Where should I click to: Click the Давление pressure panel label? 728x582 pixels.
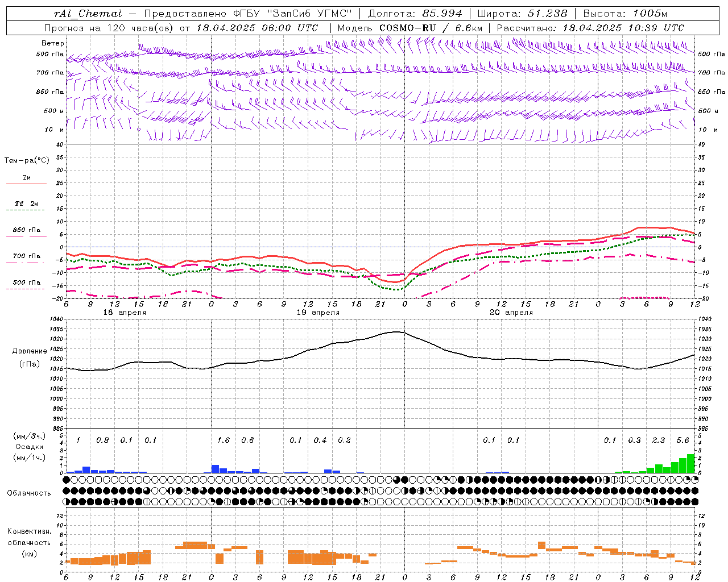[30, 351]
